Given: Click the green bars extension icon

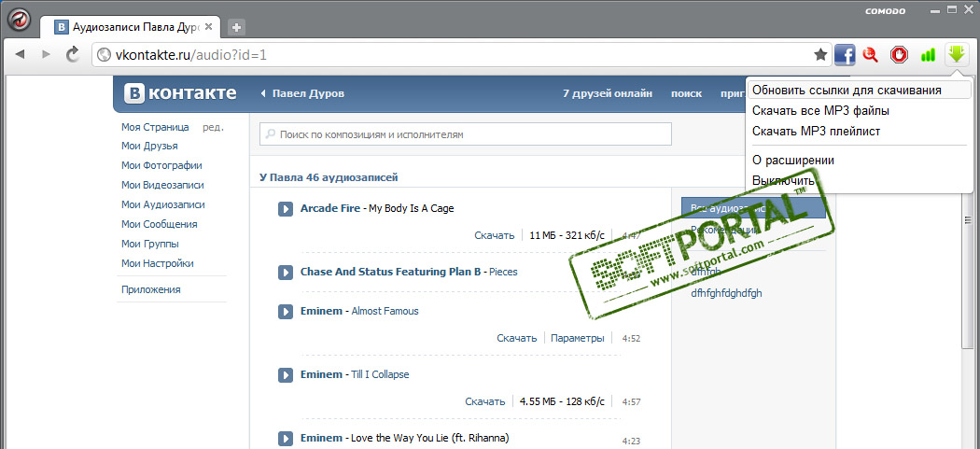Looking at the screenshot, I should tap(928, 55).
